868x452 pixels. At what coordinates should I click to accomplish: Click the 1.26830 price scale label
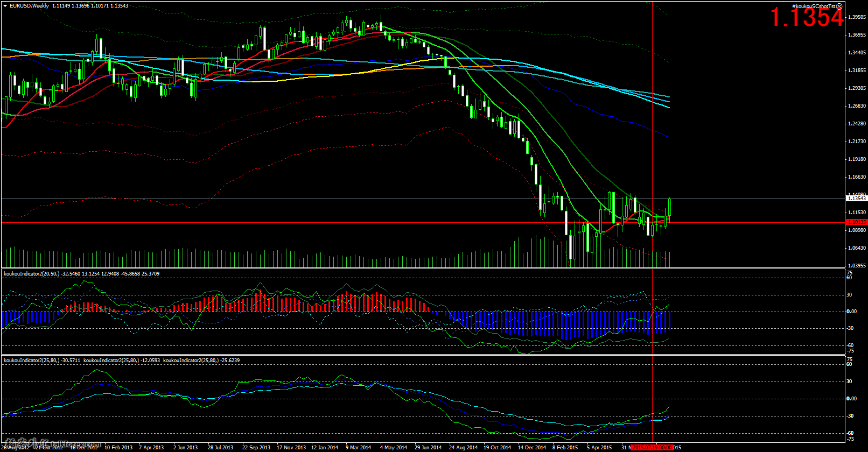coord(857,106)
